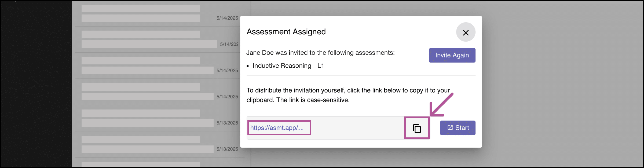Click the Start button label
Screen dimensions: 644x168
[462, 128]
